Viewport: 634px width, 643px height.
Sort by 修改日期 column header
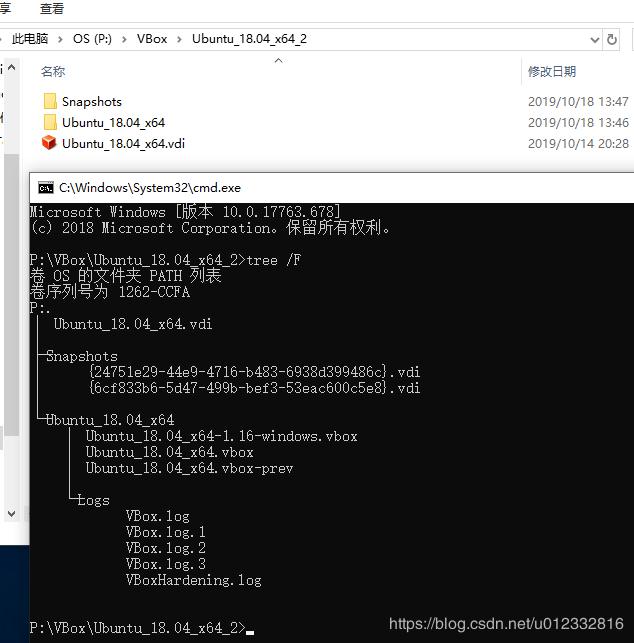pos(552,72)
